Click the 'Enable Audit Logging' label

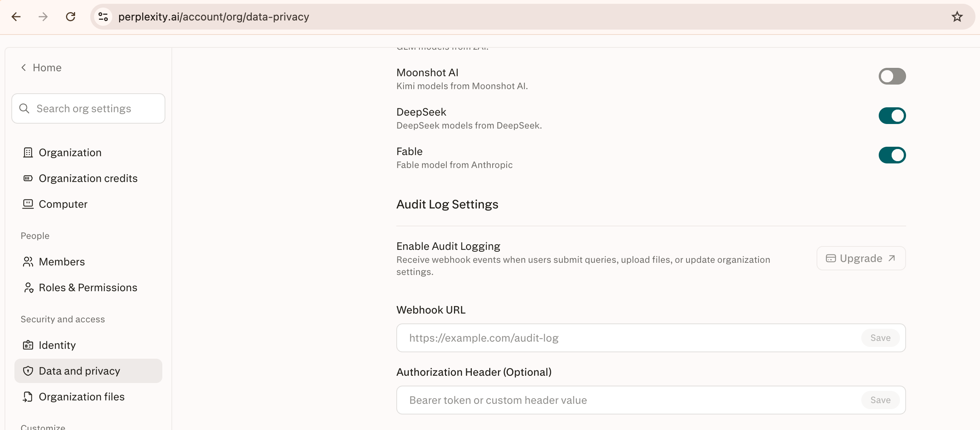[x=448, y=246]
